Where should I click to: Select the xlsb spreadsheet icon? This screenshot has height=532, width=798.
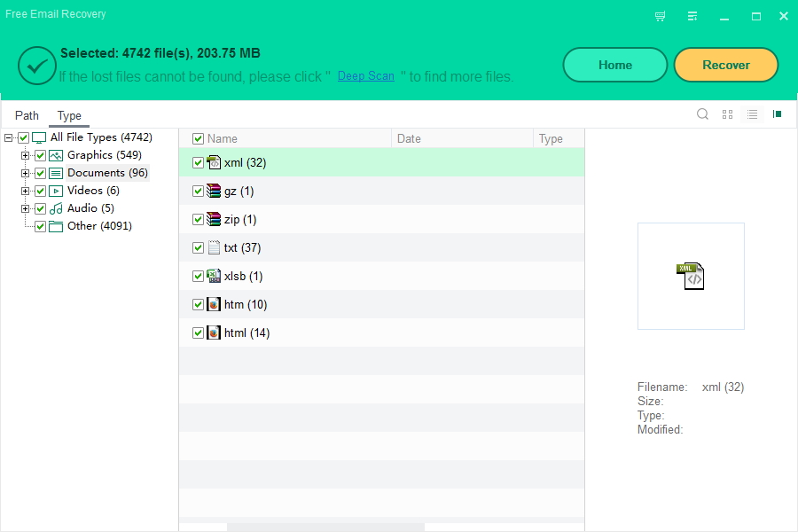tap(214, 276)
